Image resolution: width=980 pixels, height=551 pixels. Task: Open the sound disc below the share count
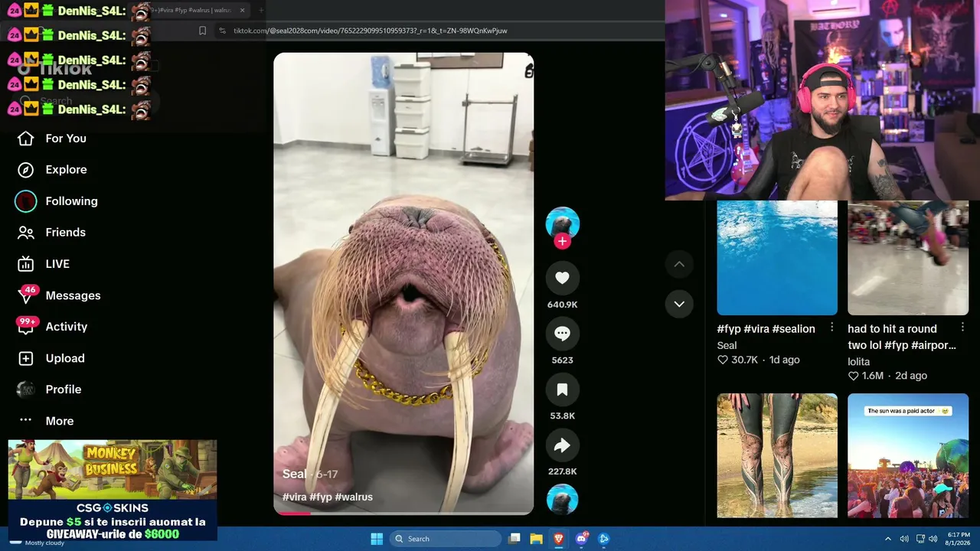[562, 498]
